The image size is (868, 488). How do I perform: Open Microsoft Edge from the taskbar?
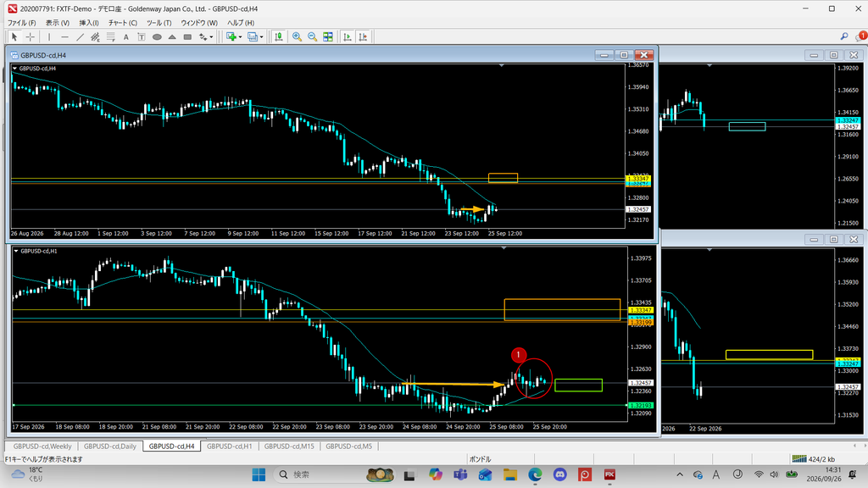click(x=535, y=474)
